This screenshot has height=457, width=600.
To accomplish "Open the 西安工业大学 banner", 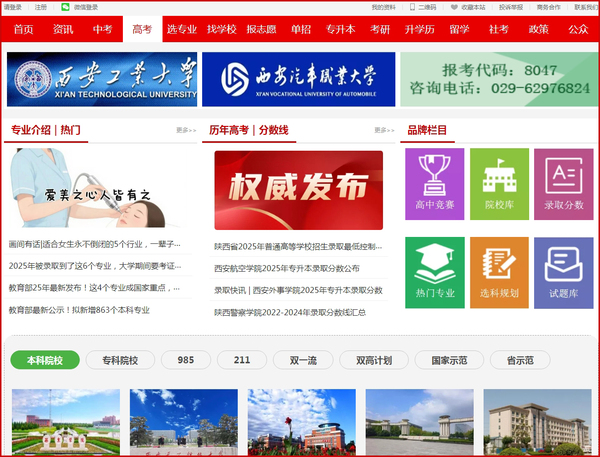I will [x=102, y=79].
